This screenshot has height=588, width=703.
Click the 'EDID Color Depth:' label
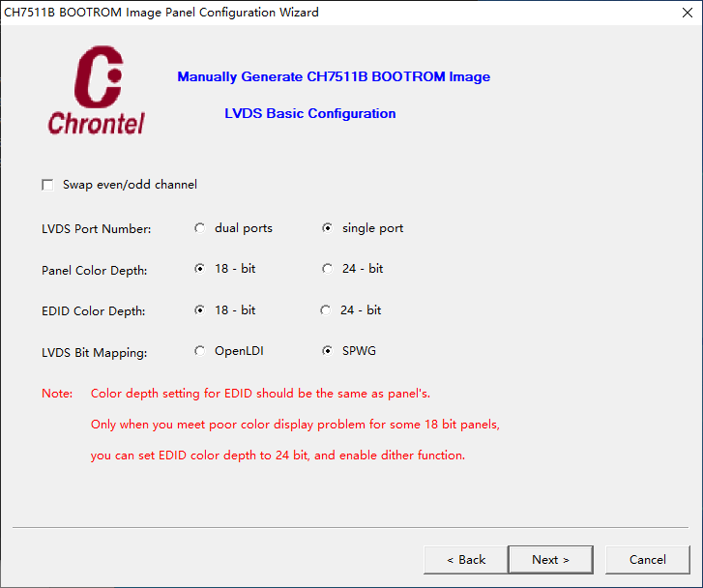(x=93, y=311)
